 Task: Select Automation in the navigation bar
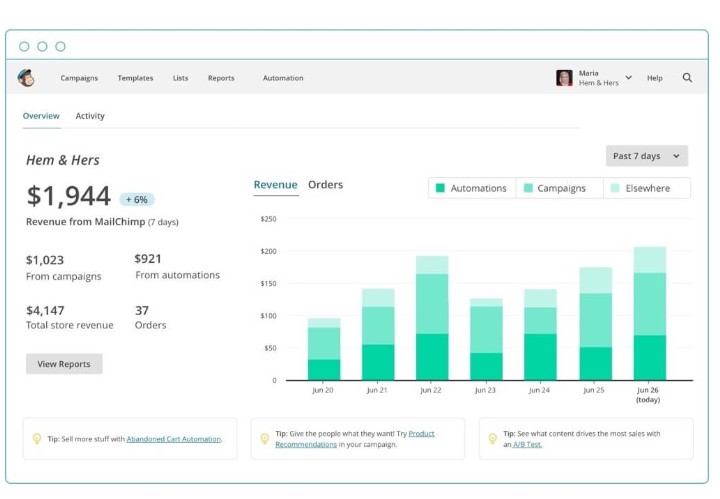[283, 78]
